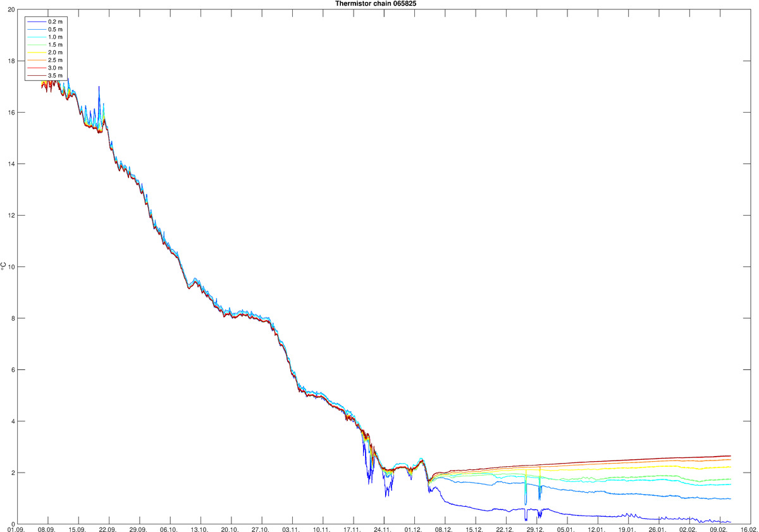Click y-axis tick label 16
Image resolution: width=759 pixels, height=532 pixels.
click(x=11, y=112)
